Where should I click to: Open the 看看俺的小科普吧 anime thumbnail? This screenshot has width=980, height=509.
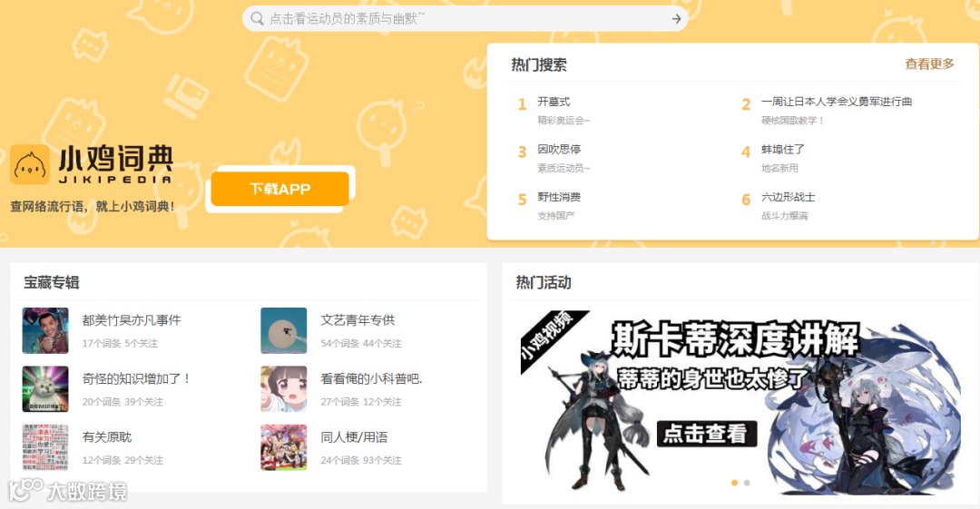(x=284, y=389)
